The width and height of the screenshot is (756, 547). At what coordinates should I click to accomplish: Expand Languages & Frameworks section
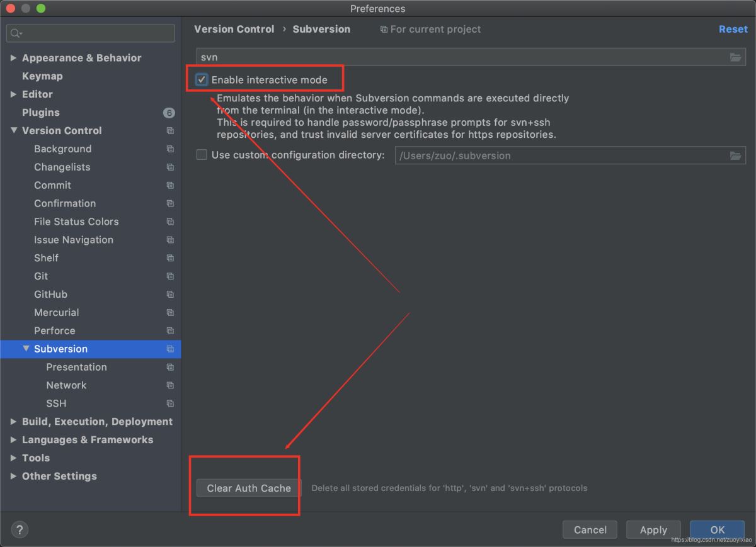(x=13, y=440)
